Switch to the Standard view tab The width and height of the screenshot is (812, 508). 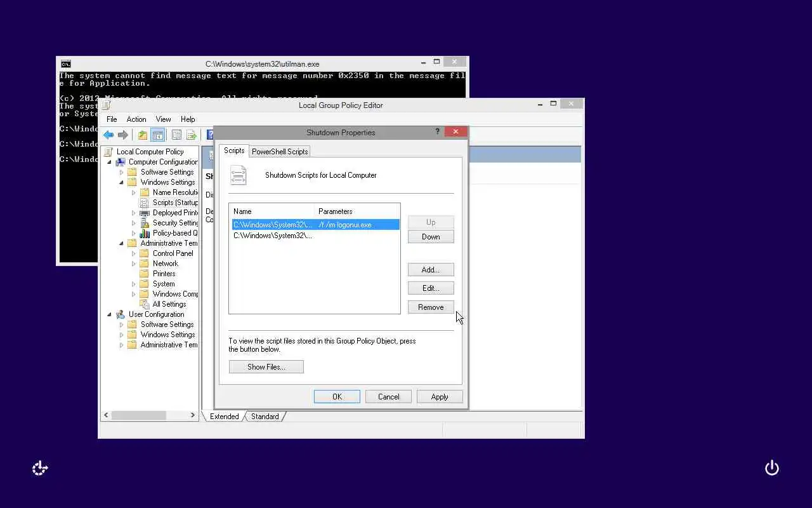tap(265, 417)
